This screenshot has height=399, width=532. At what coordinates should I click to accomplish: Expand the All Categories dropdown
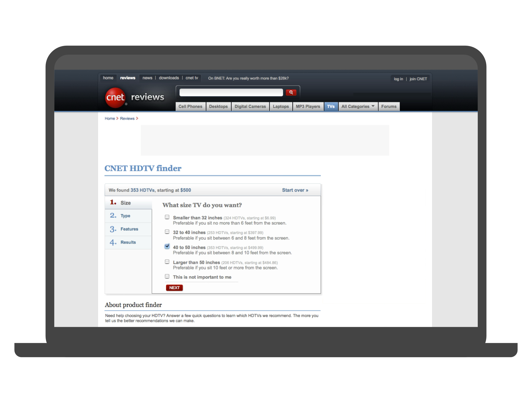tap(358, 107)
